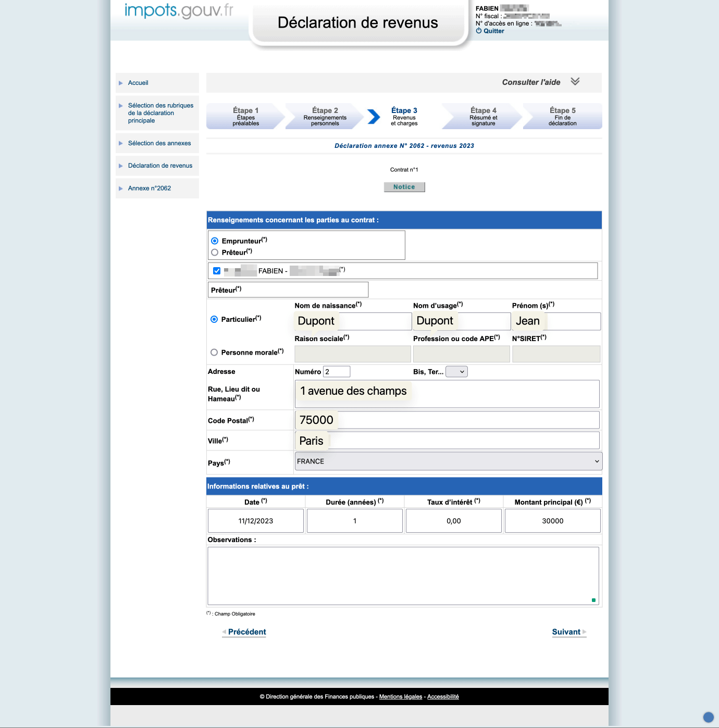The image size is (719, 728).
Task: Go to Sélection des annexes menu
Action: [x=159, y=143]
